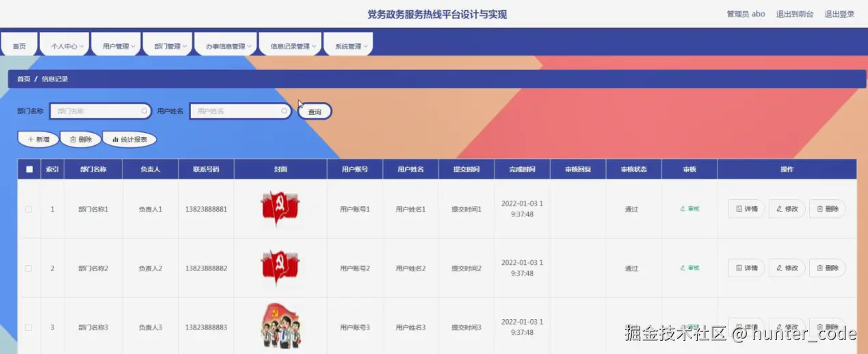Click 修改 for the 部门名称1 row
The image size is (868, 354).
pos(787,209)
